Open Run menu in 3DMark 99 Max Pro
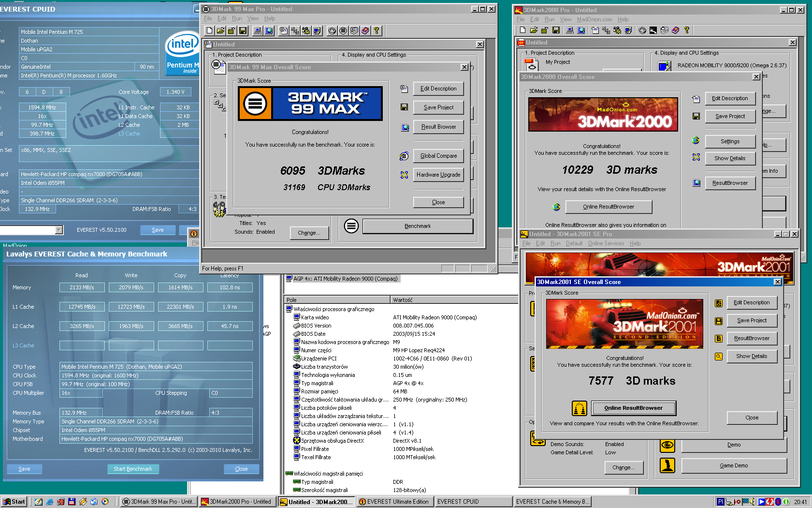 (237, 19)
